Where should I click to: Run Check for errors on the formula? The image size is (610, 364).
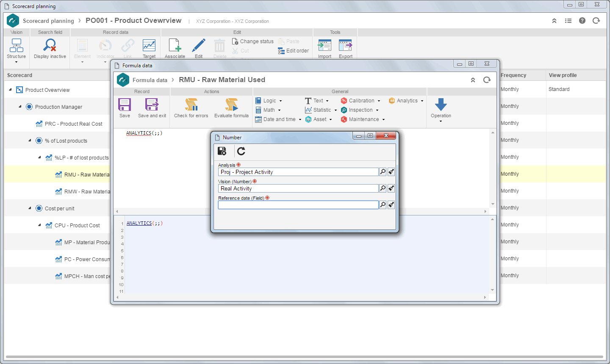[x=191, y=105]
